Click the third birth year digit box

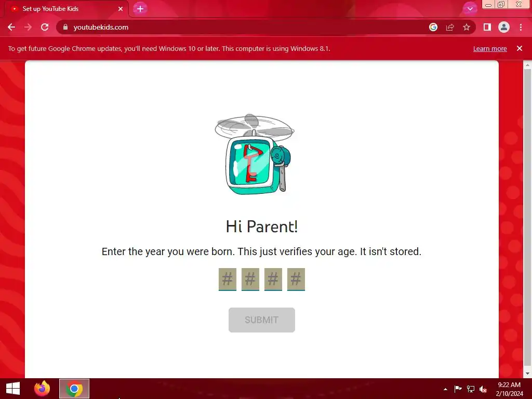(273, 279)
